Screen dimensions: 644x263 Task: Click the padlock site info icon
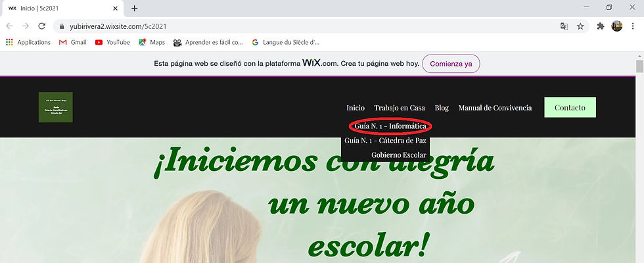[x=62, y=26]
